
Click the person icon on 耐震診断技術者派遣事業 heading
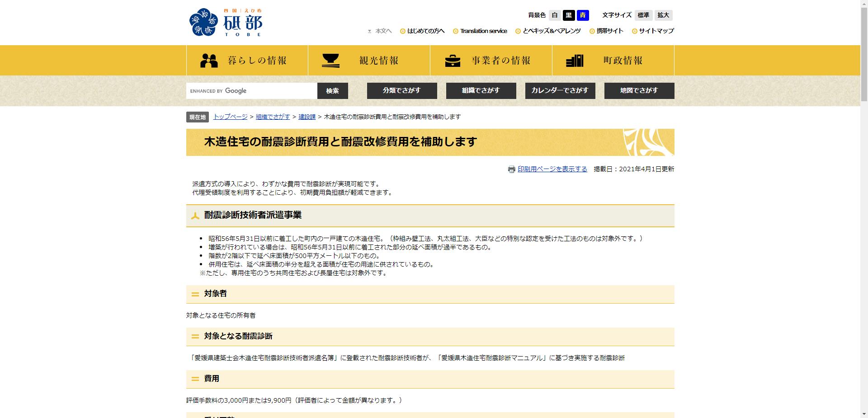click(195, 216)
